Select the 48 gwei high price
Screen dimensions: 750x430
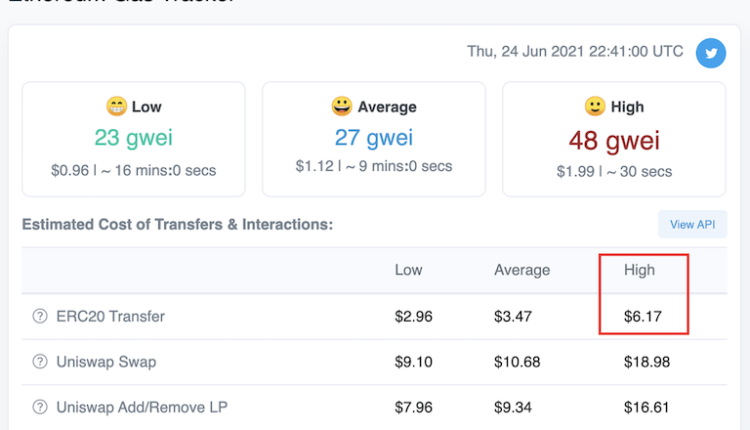pyautogui.click(x=614, y=138)
